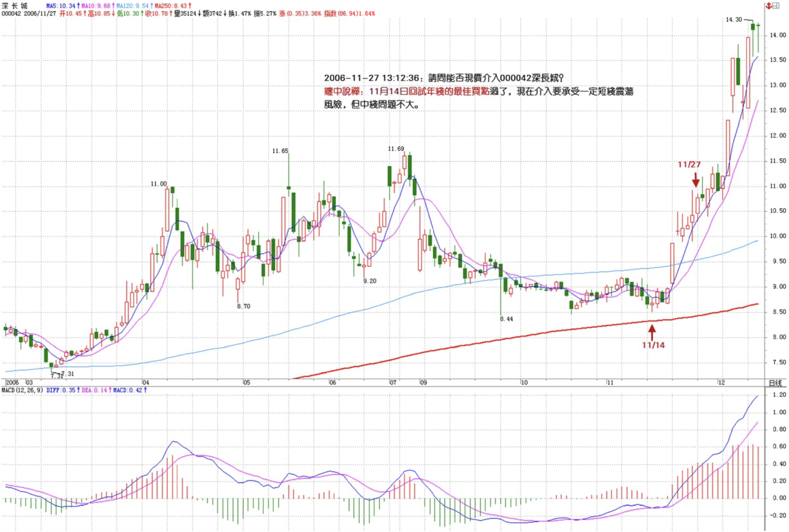
Task: Click the MA5 up-arrow indicator in header
Action: click(x=78, y=6)
